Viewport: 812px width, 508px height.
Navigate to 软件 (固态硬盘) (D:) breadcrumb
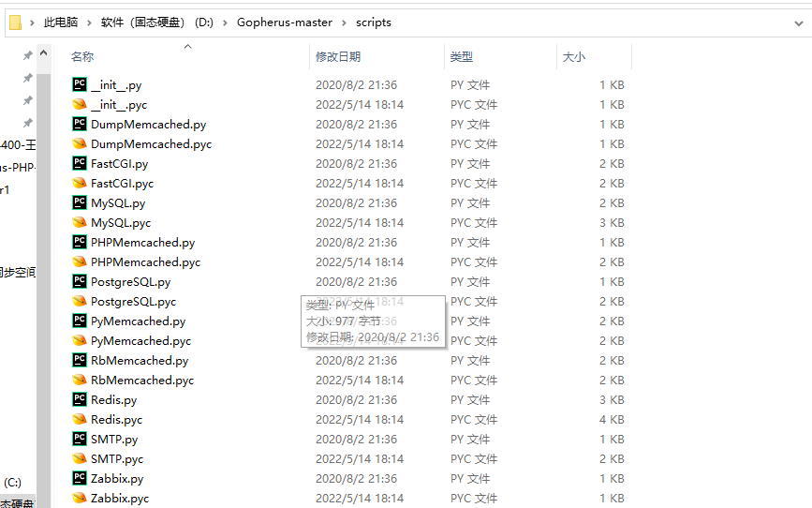(x=157, y=22)
